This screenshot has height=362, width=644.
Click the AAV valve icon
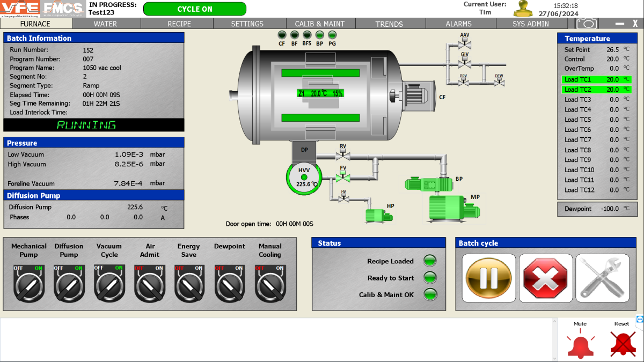coord(465,44)
